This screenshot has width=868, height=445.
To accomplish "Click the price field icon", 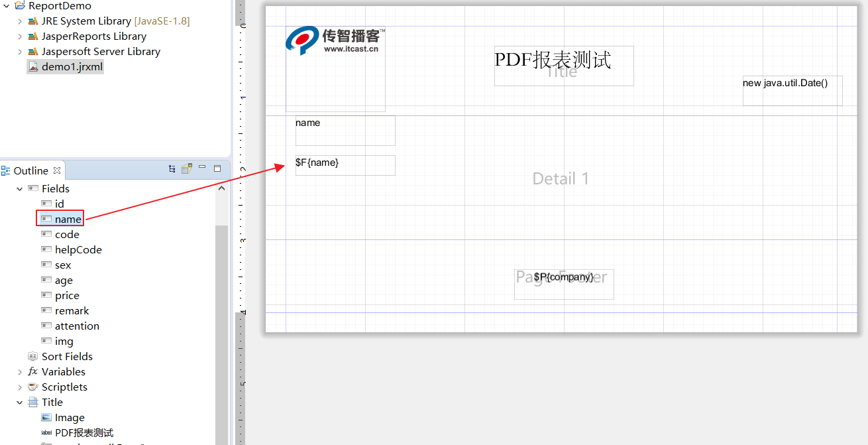I will (46, 295).
